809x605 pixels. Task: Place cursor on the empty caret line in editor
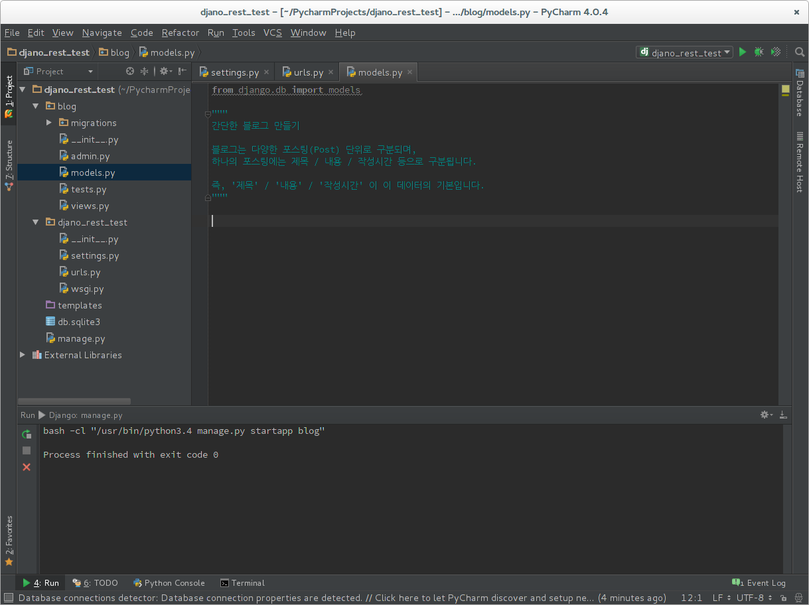coord(493,221)
